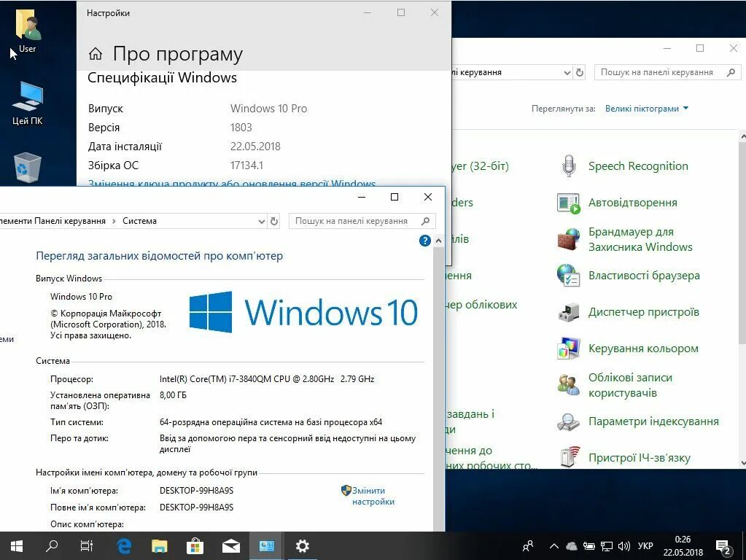Refresh the Система window address bar
Screen dimensions: 746x560
[x=274, y=221]
